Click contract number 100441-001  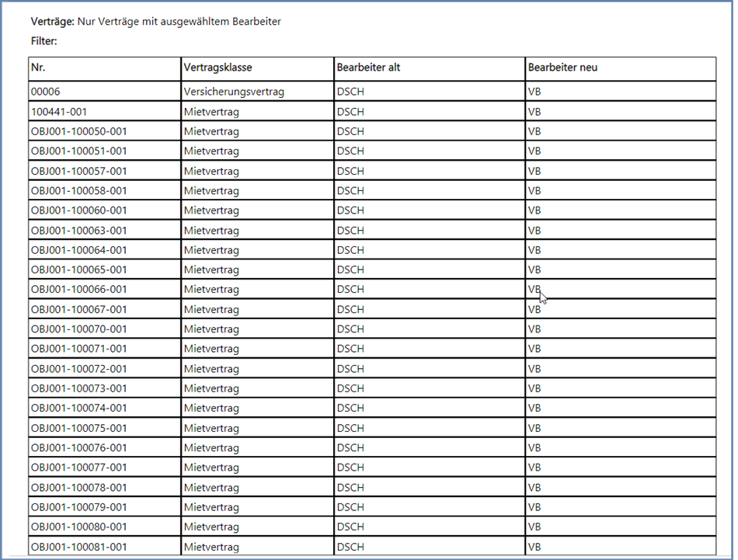pos(59,112)
